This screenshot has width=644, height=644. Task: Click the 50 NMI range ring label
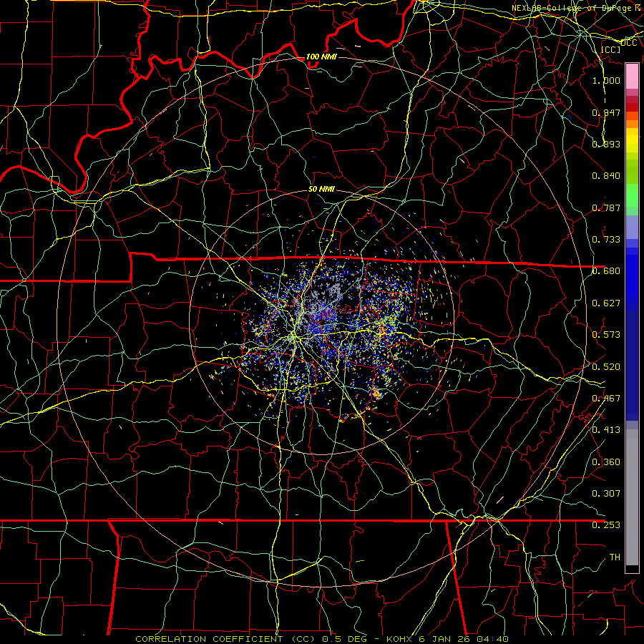pyautogui.click(x=321, y=189)
